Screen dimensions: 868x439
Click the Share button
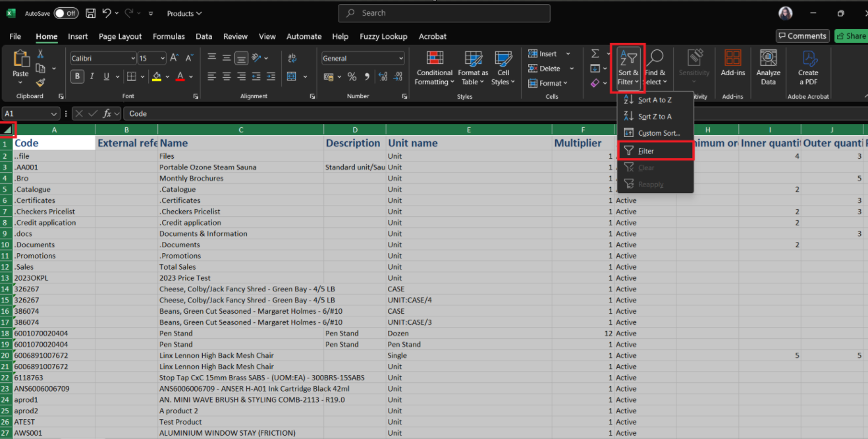(x=850, y=36)
